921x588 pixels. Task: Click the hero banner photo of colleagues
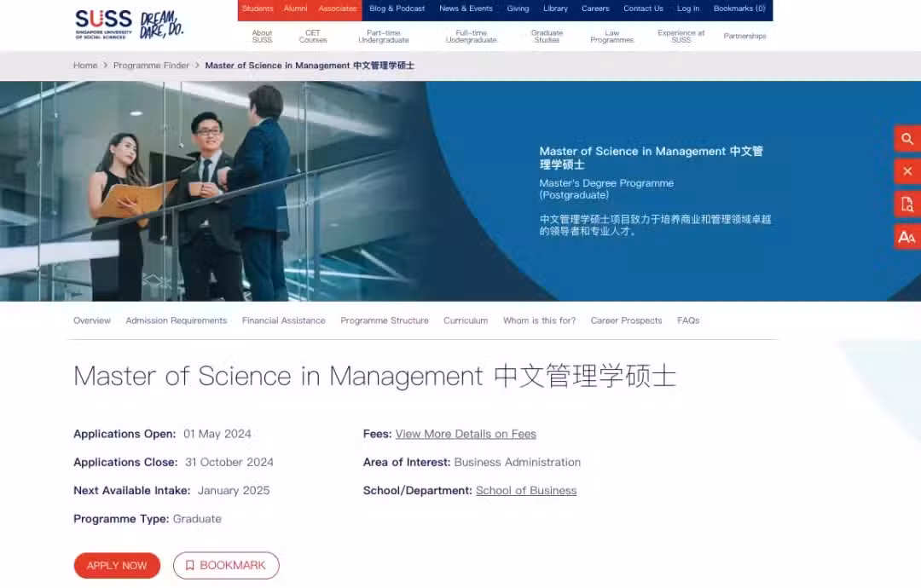[x=211, y=191]
